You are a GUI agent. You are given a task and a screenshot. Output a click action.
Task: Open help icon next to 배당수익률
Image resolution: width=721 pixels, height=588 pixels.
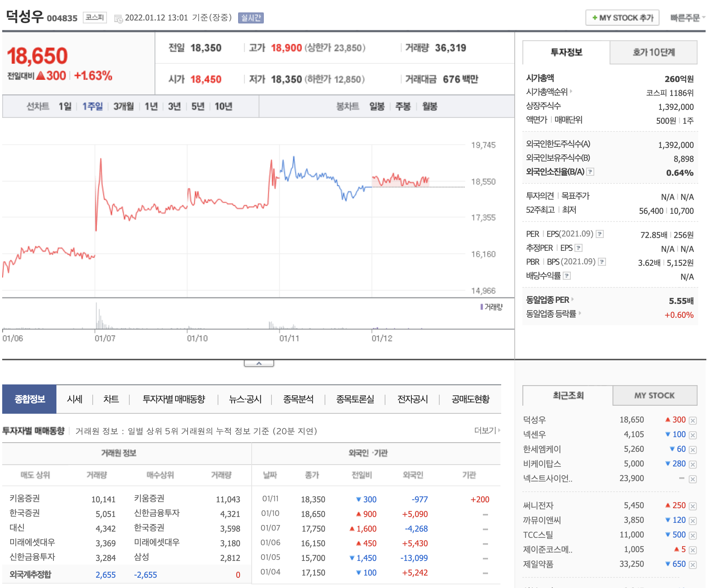coord(567,276)
